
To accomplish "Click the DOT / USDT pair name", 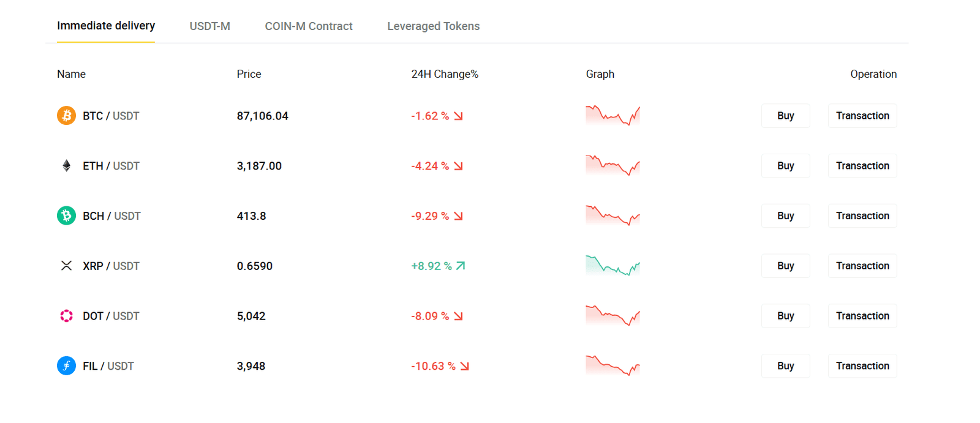I will click(111, 316).
